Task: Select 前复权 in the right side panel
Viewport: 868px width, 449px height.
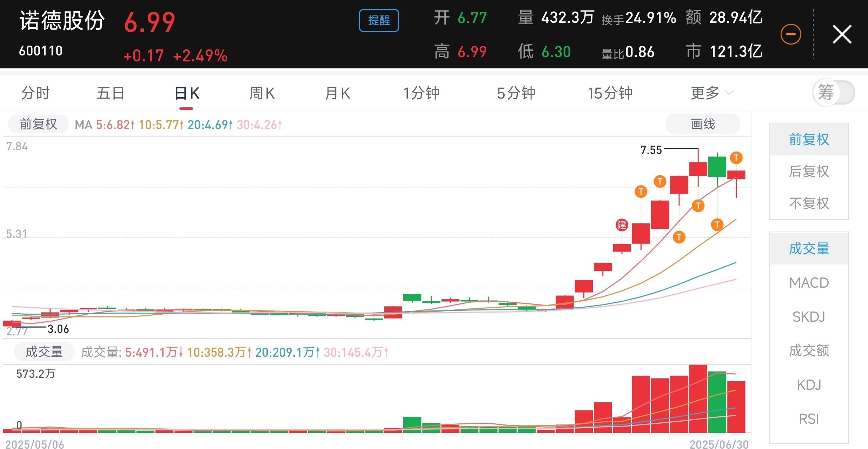Action: (x=809, y=140)
